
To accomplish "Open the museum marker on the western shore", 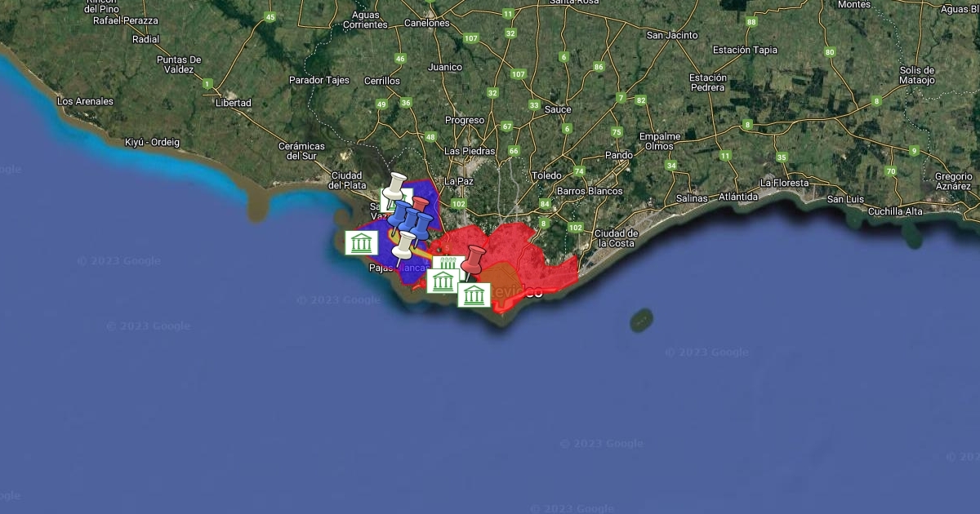I will click(361, 242).
